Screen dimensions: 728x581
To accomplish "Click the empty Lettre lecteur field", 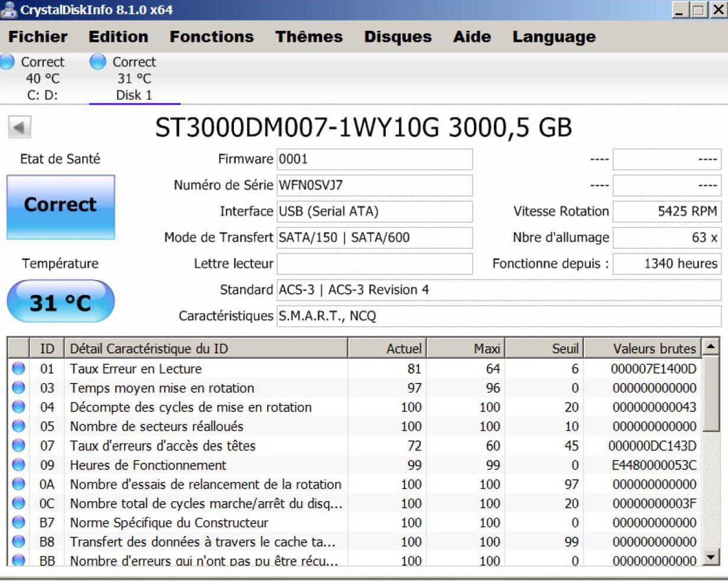I will [375, 264].
